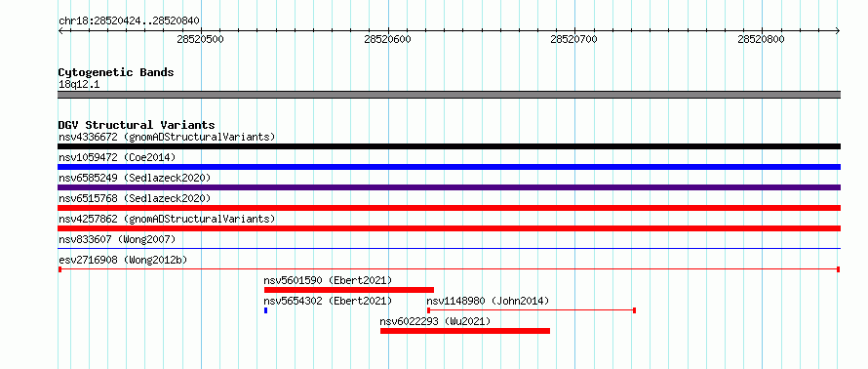Select the purple nsv6585249 variant bar
The image size is (868, 369).
point(449,187)
